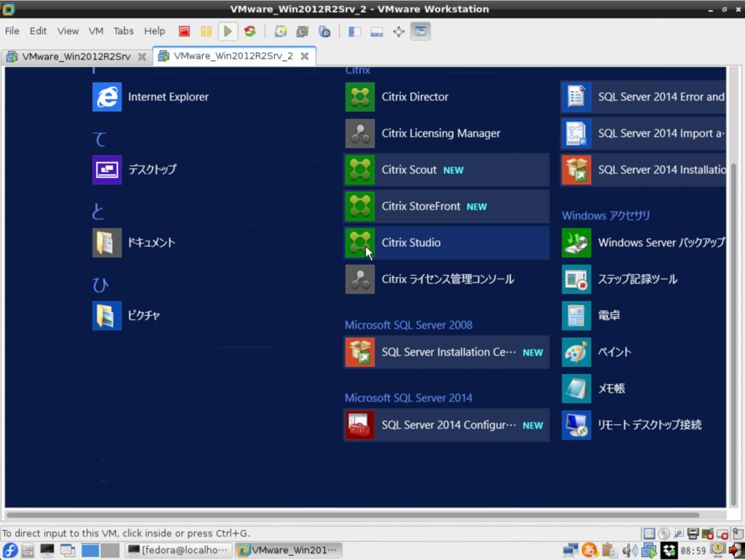
Task: Launch Citrix Director icon
Action: pos(359,97)
